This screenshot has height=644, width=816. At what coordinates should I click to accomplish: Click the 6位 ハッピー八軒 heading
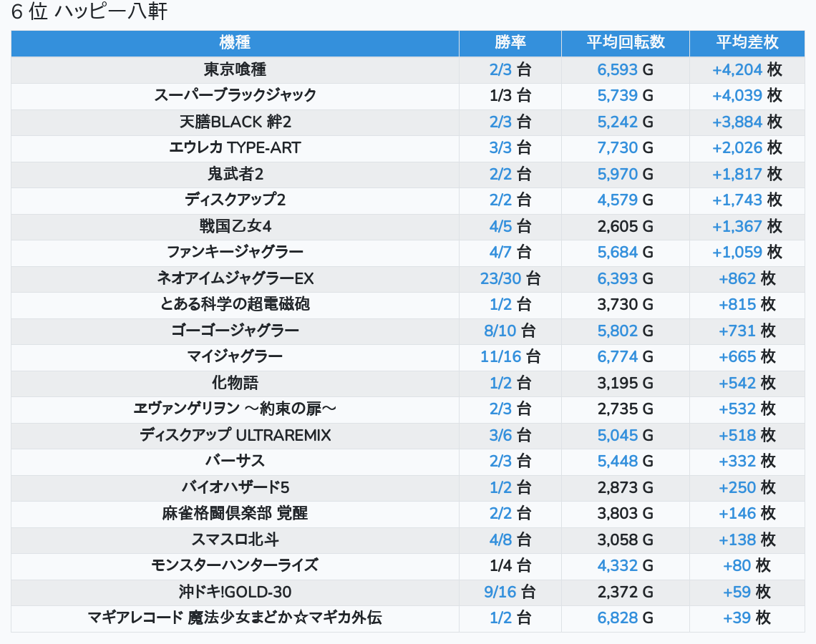click(x=89, y=12)
